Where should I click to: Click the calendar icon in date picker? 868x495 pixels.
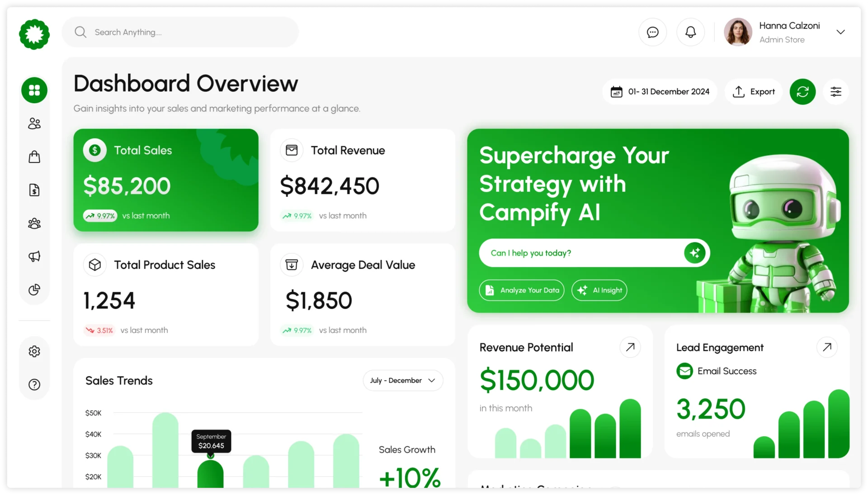pyautogui.click(x=617, y=92)
